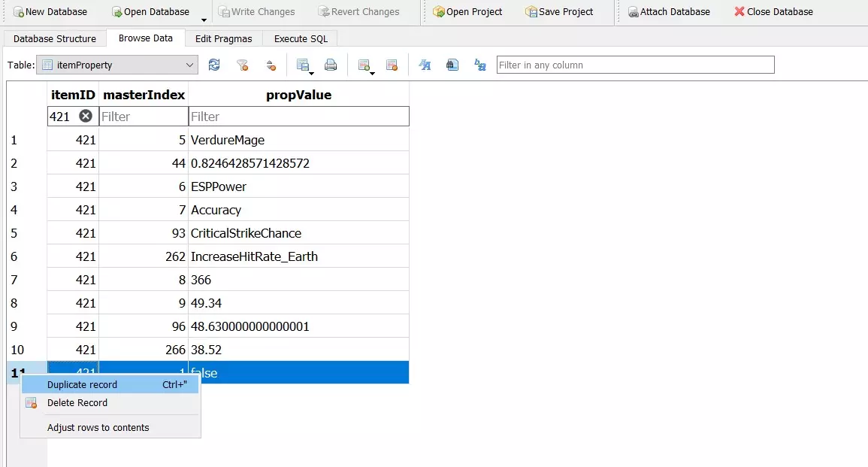Click the print table icon
The image size is (868, 467).
(x=331, y=65)
